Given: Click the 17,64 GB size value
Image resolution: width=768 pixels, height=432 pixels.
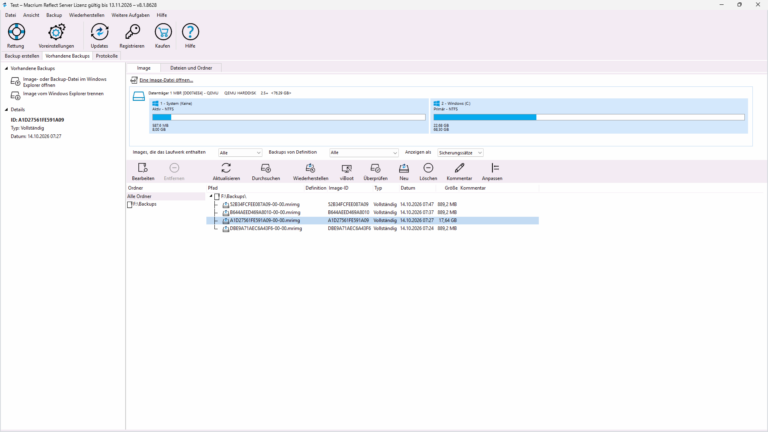Looking at the screenshot, I should point(447,221).
